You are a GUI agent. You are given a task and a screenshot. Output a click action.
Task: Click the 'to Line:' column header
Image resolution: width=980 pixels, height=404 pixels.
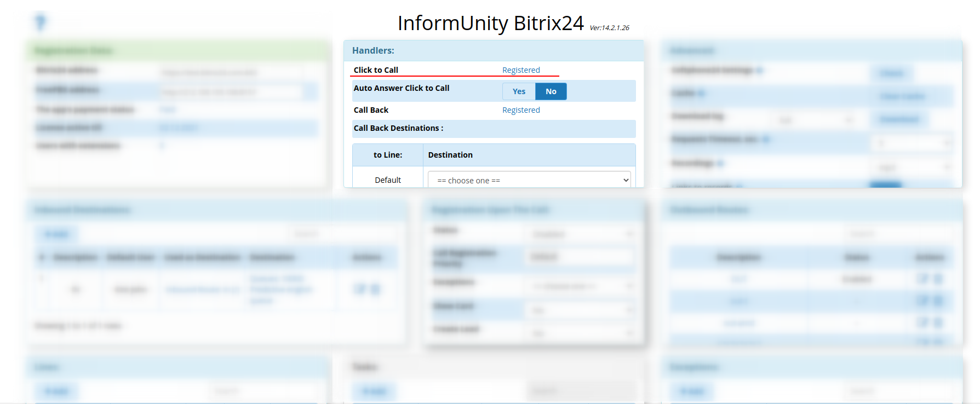coord(388,155)
